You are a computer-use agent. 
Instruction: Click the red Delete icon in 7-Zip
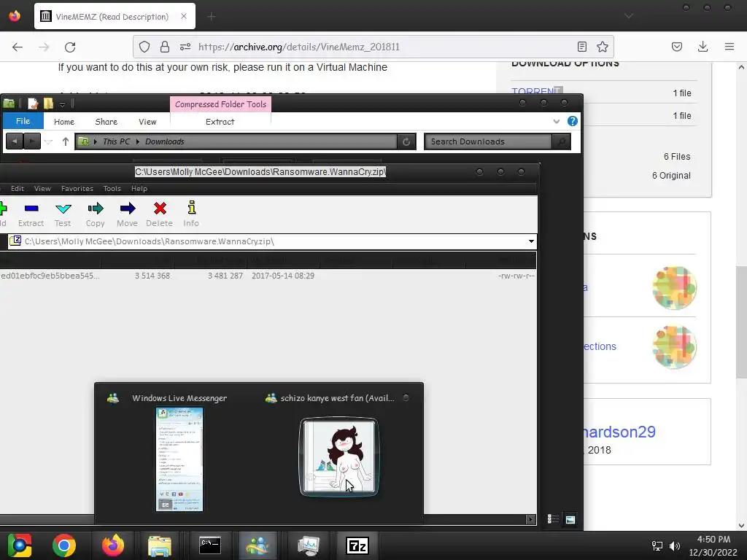160,208
